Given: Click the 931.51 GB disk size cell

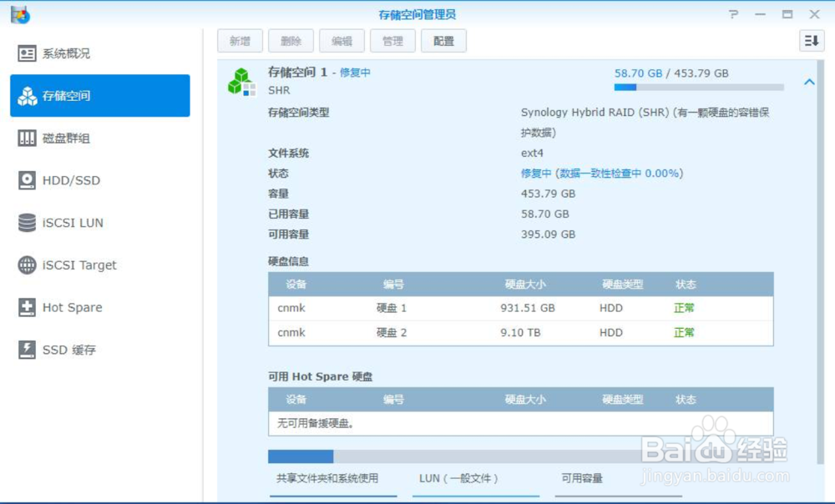Looking at the screenshot, I should 527,308.
